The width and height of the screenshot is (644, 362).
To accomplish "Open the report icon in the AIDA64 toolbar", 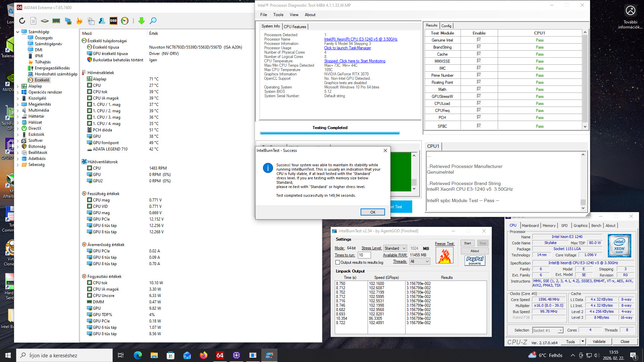I will coord(33,21).
